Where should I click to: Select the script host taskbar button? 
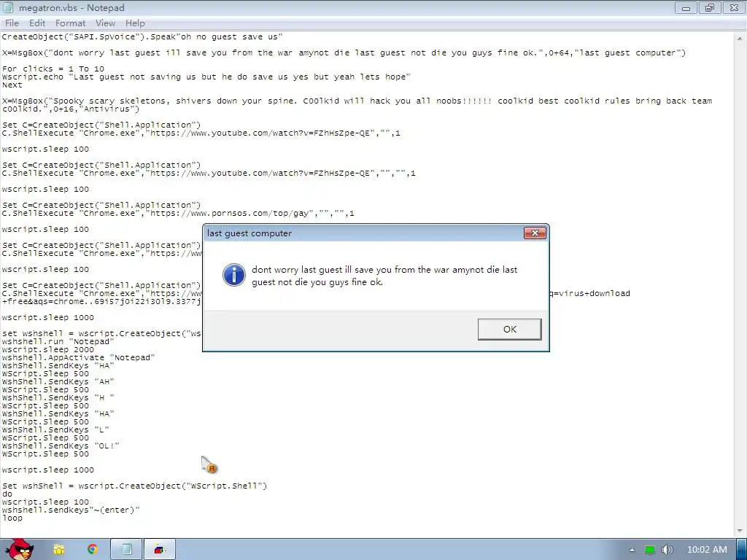click(x=160, y=550)
